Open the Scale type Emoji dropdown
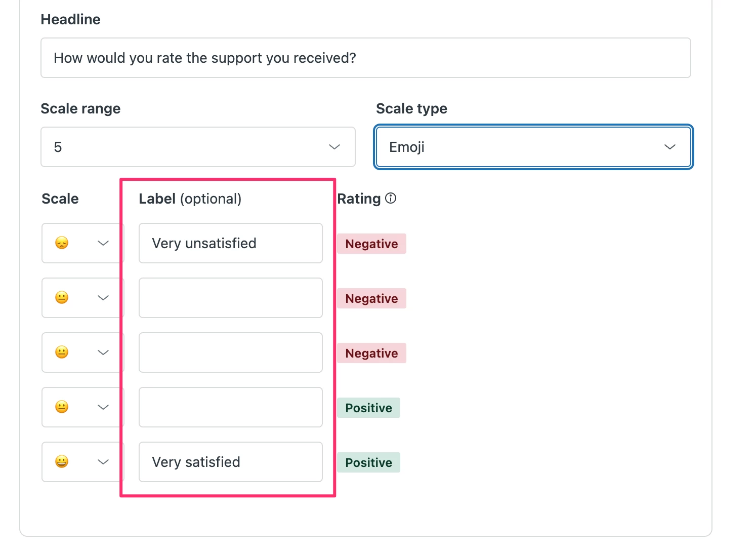The width and height of the screenshot is (756, 549). tap(533, 147)
